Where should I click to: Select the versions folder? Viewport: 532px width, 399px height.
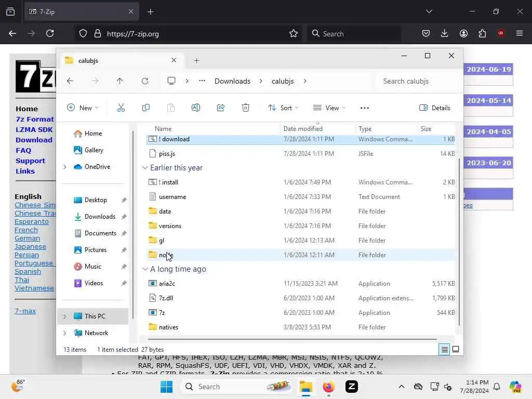[x=301, y=226]
